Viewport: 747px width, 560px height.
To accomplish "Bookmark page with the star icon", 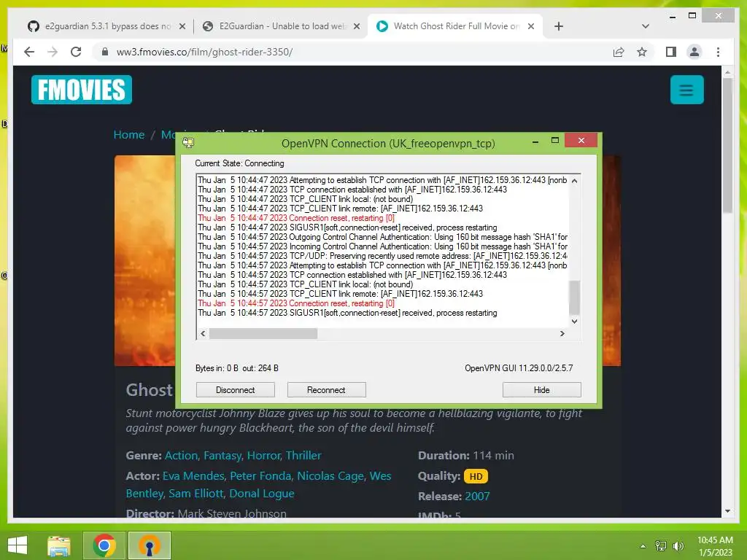I will pos(642,52).
